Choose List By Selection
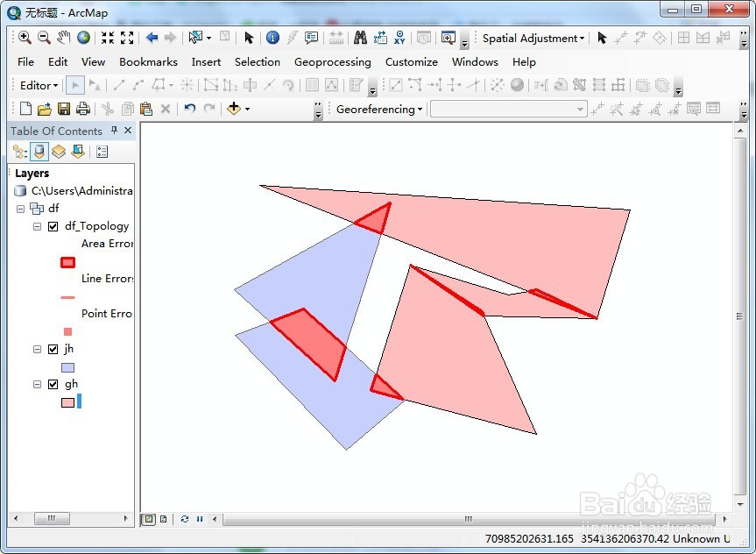 click(x=78, y=152)
